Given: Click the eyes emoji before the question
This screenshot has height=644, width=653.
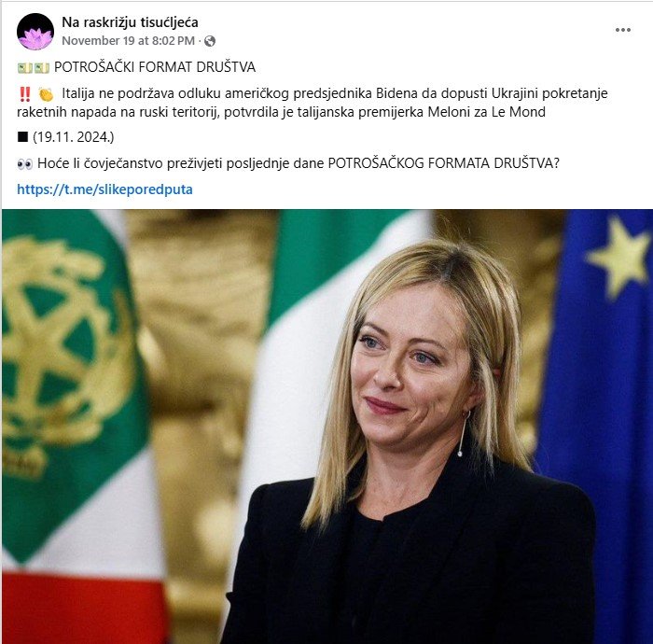Looking at the screenshot, I should pyautogui.click(x=24, y=164).
